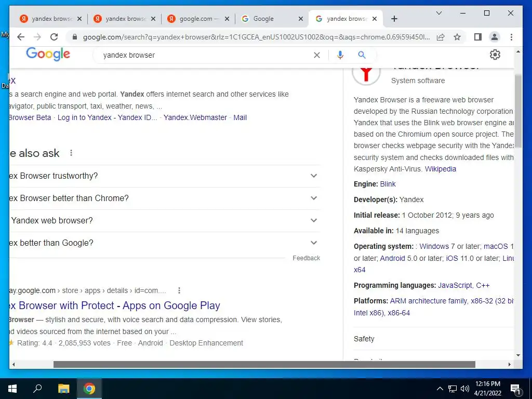The image size is (532, 399).
Task: Expand 'Yandex web browser?' question
Action: point(165,221)
